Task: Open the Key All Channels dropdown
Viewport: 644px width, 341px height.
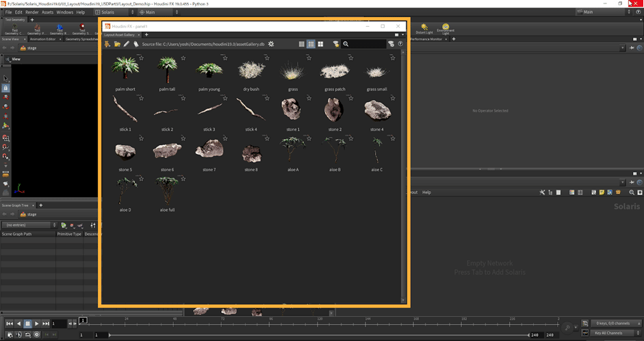Action: point(608,333)
